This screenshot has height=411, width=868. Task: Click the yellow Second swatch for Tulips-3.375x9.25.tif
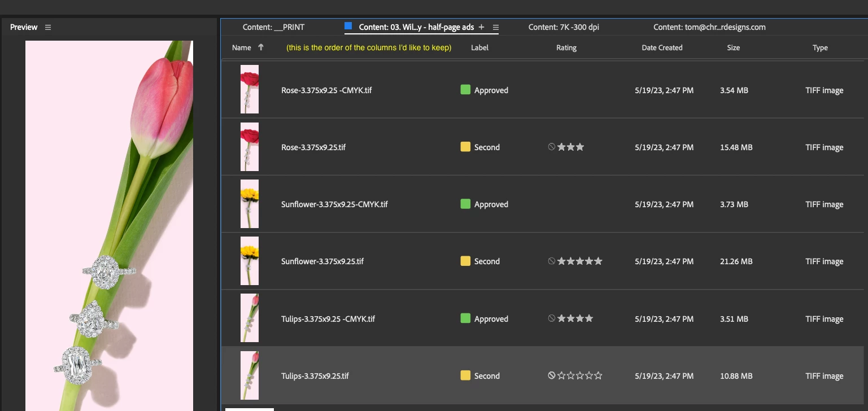tap(465, 375)
